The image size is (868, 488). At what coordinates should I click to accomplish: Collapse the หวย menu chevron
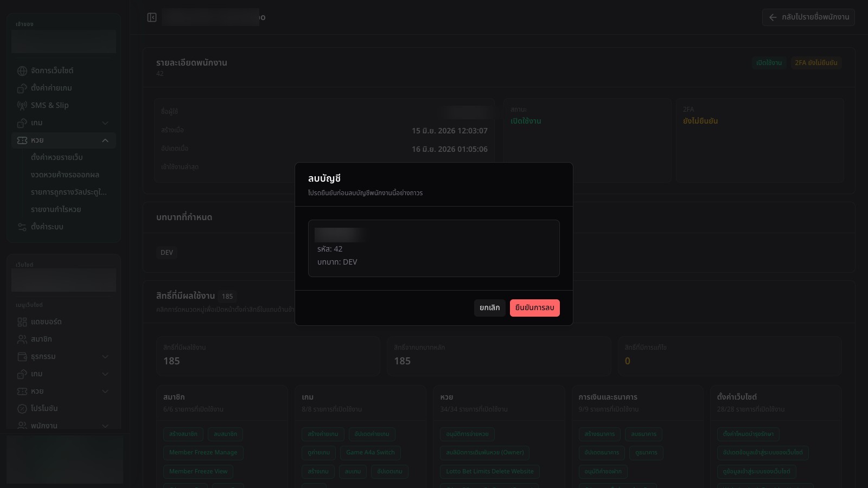(x=105, y=140)
